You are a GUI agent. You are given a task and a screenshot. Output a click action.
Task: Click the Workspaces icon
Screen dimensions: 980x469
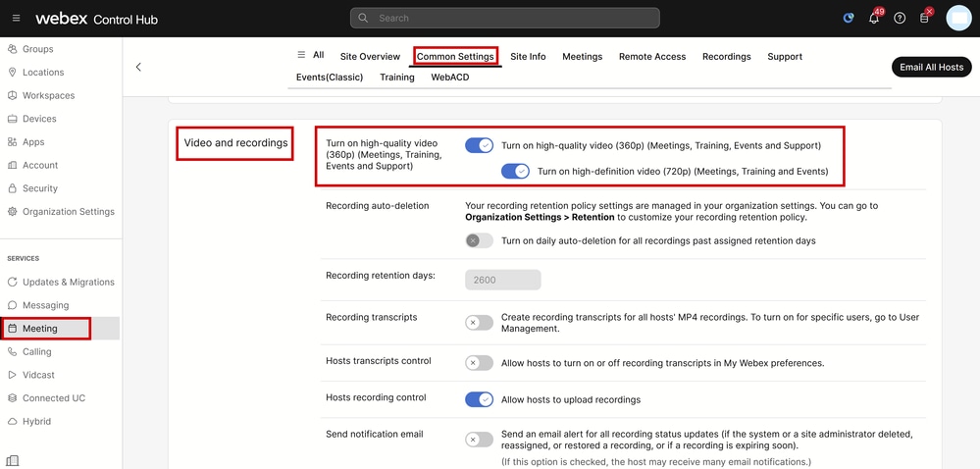(12, 95)
